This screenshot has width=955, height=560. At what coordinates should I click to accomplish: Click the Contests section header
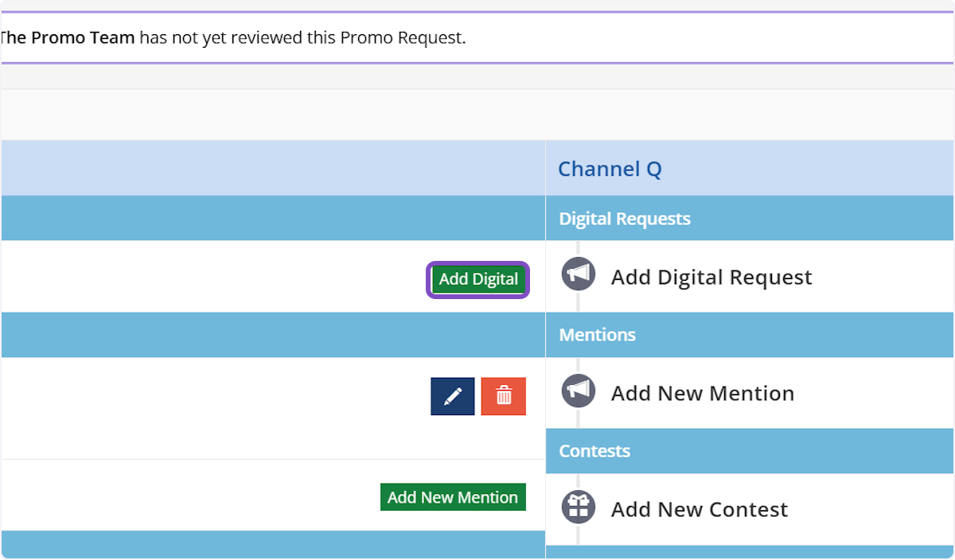pos(594,451)
